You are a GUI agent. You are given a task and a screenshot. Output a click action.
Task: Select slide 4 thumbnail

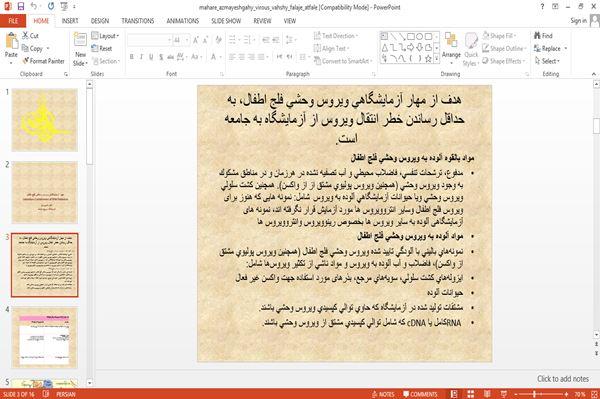[44, 337]
